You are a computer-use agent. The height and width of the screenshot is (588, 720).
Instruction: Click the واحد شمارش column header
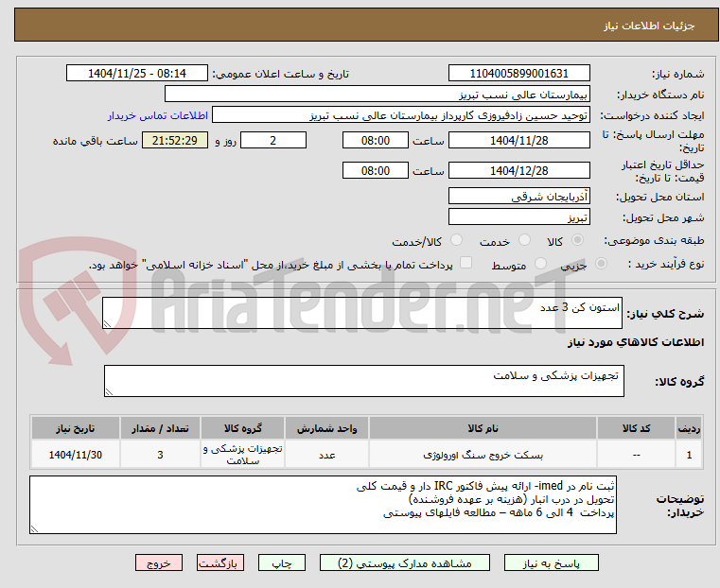pyautogui.click(x=327, y=428)
